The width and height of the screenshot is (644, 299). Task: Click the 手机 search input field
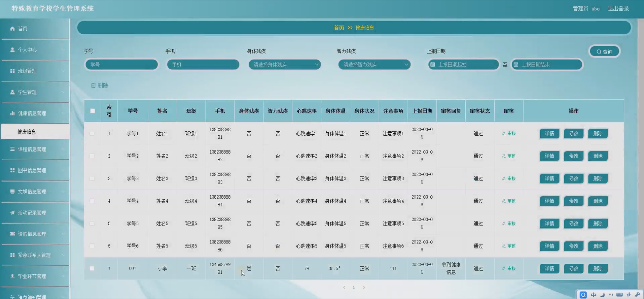tap(203, 65)
